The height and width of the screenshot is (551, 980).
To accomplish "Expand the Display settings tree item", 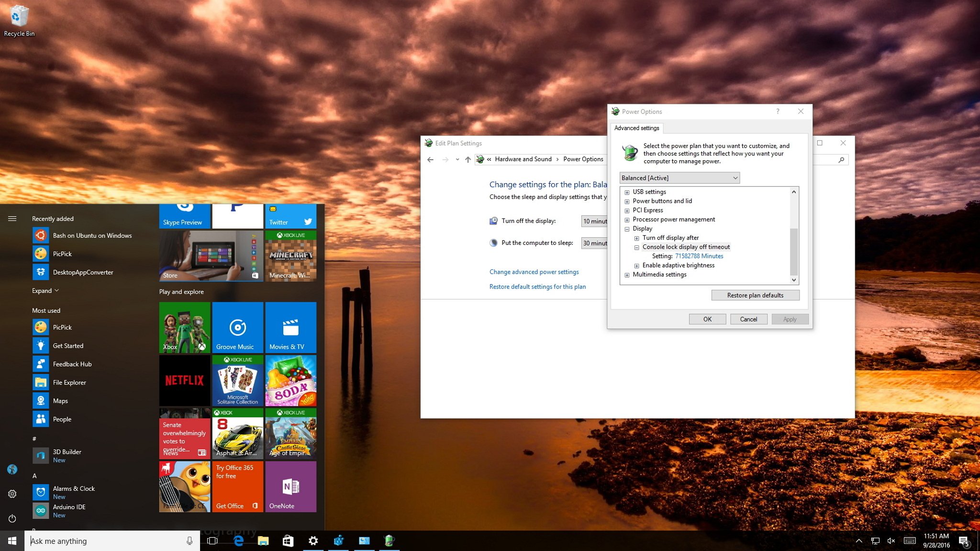I will click(627, 228).
